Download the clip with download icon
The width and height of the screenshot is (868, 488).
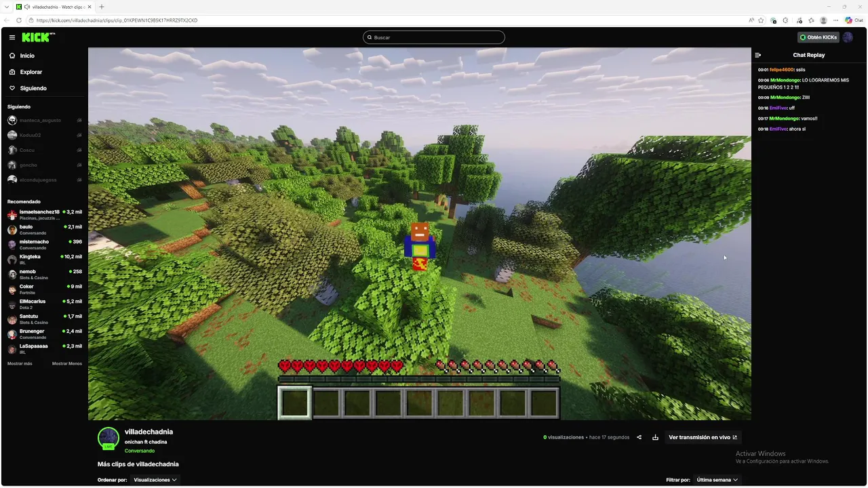(655, 437)
